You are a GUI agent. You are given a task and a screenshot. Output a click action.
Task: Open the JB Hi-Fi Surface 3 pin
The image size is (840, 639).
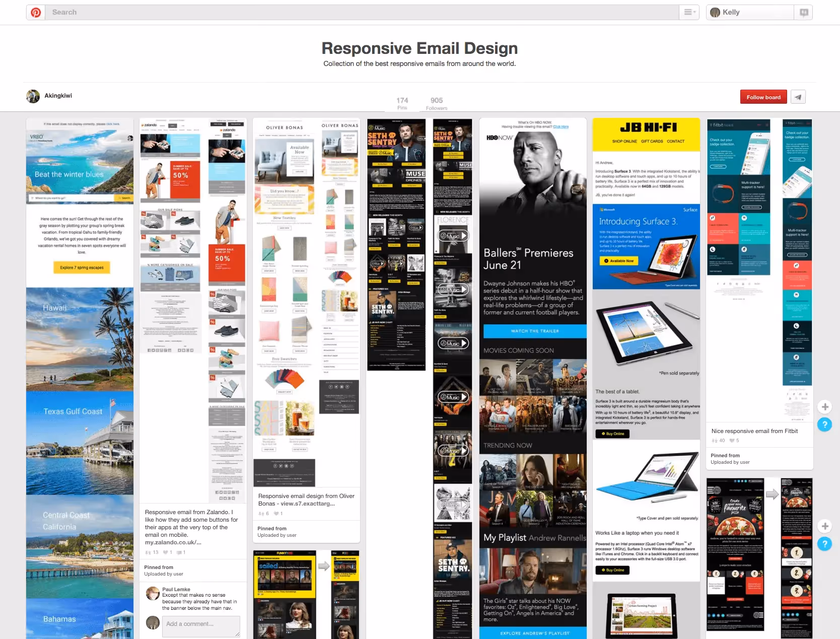pyautogui.click(x=646, y=378)
